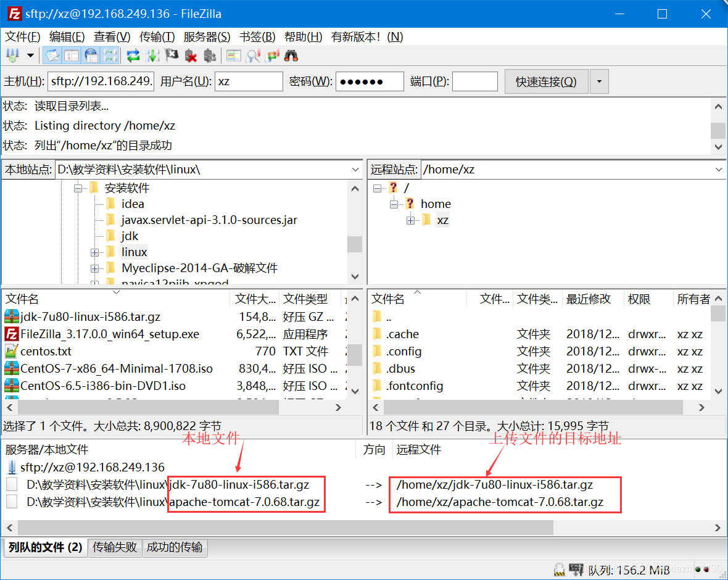
Task: Open the 传输(T) menu
Action: [157, 36]
